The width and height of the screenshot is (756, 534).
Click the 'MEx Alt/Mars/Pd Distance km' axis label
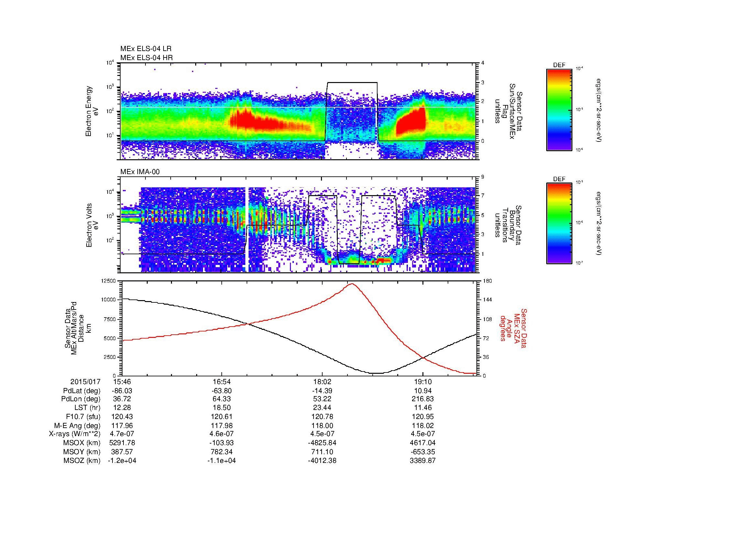tap(78, 328)
